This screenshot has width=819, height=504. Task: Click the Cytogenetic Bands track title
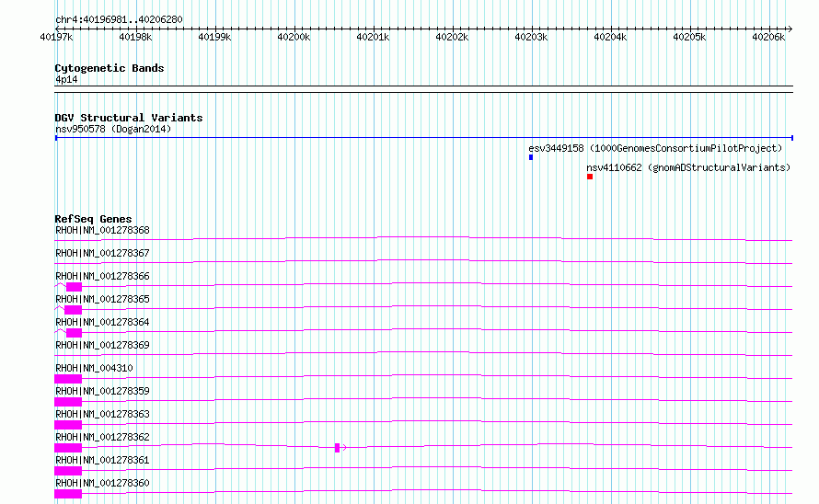pos(110,68)
